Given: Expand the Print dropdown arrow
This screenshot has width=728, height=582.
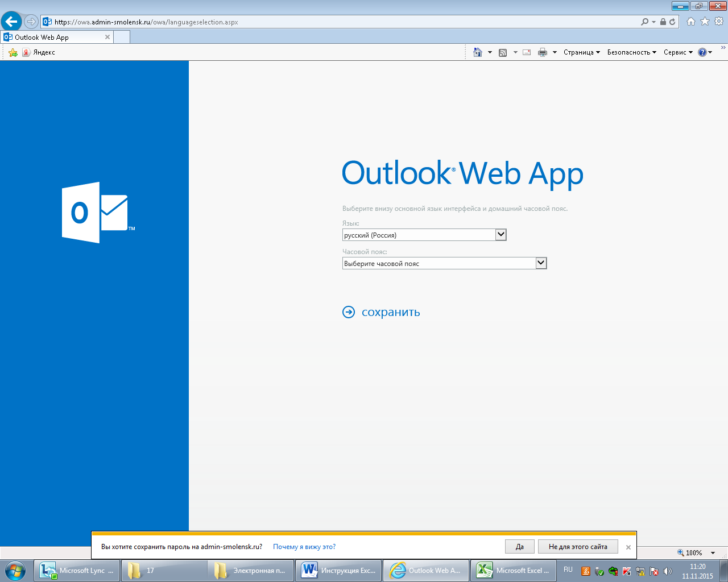Looking at the screenshot, I should (x=555, y=52).
